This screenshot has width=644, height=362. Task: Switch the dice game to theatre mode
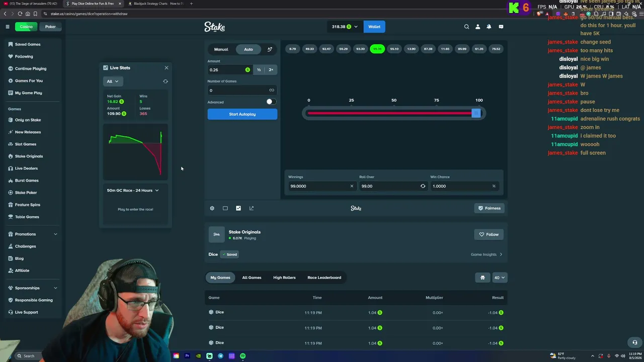click(225, 208)
